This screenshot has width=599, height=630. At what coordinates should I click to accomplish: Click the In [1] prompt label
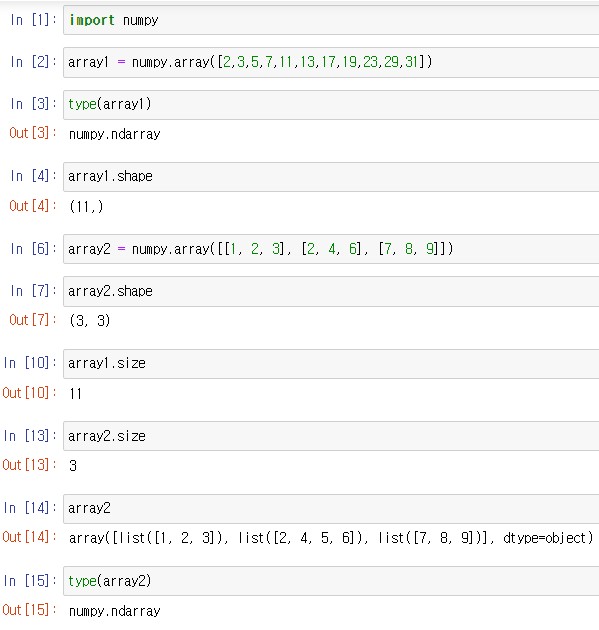[x=33, y=20]
